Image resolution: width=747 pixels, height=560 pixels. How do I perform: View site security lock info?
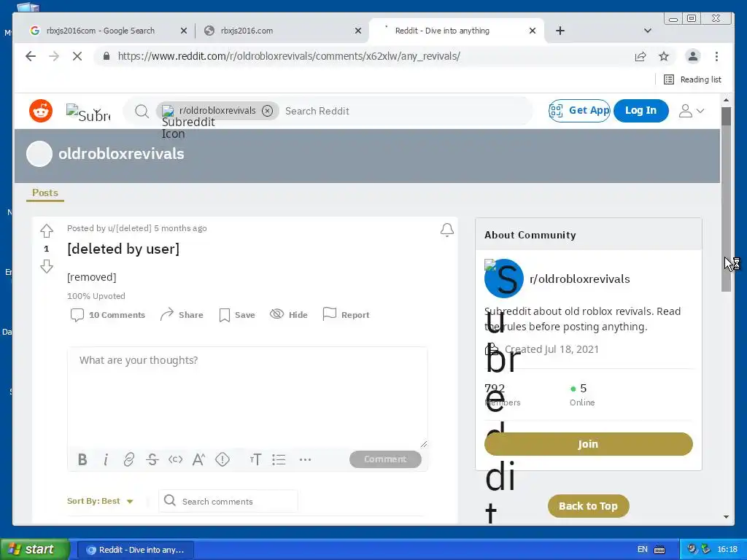coord(107,56)
